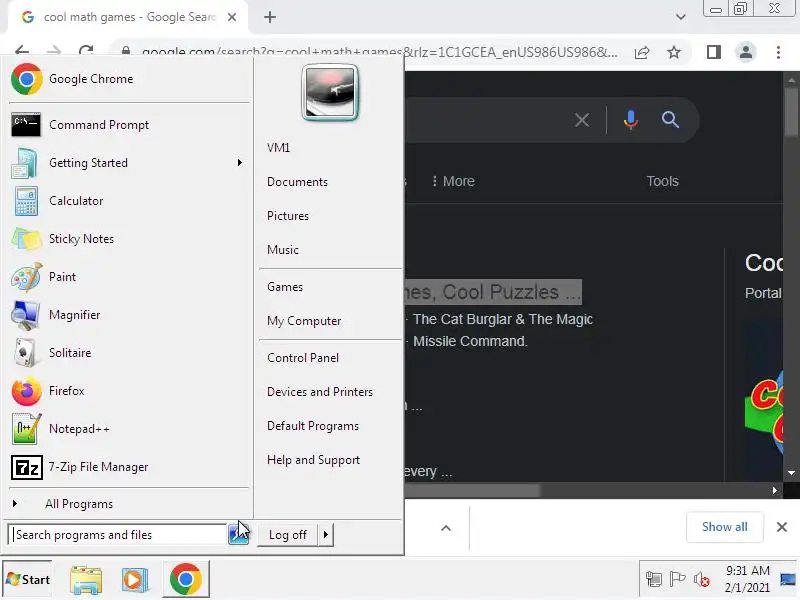The image size is (800, 600).
Task: Click the Log off button
Action: (x=287, y=535)
